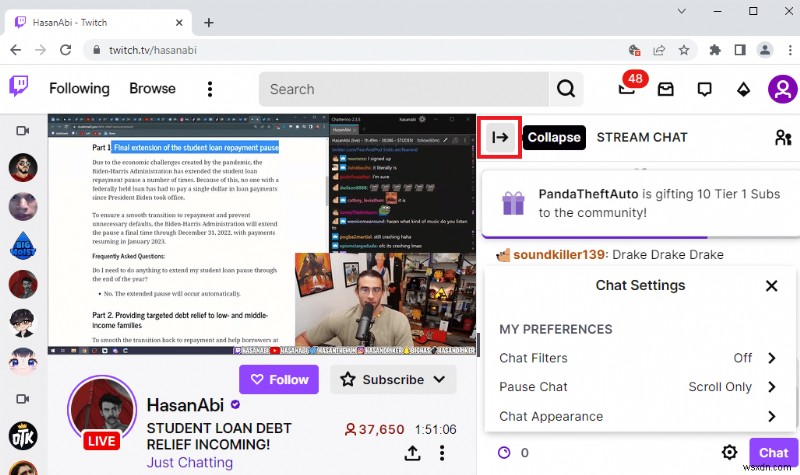Image resolution: width=800 pixels, height=475 pixels.
Task: Open the Subscribe dropdown arrow
Action: pyautogui.click(x=439, y=380)
